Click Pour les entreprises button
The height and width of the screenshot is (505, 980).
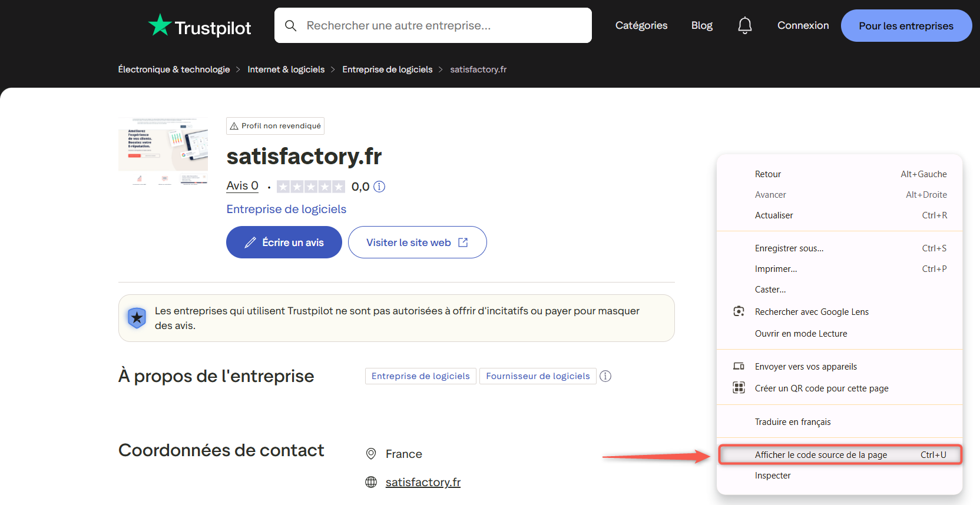[906, 26]
